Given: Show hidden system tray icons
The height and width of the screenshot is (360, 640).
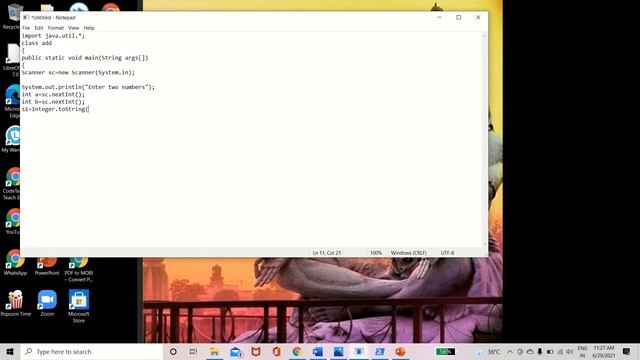Looking at the screenshot, I should pyautogui.click(x=510, y=351).
